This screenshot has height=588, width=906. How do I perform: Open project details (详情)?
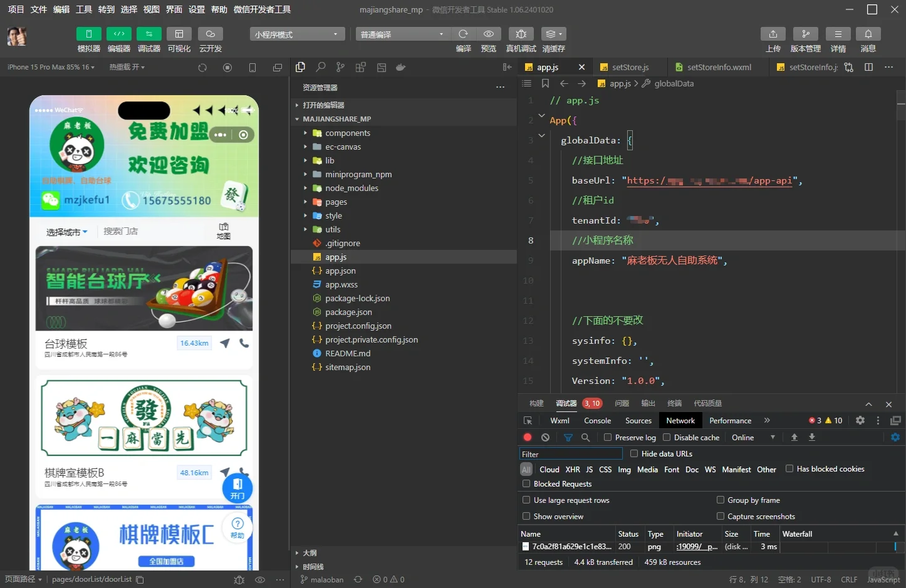point(838,34)
